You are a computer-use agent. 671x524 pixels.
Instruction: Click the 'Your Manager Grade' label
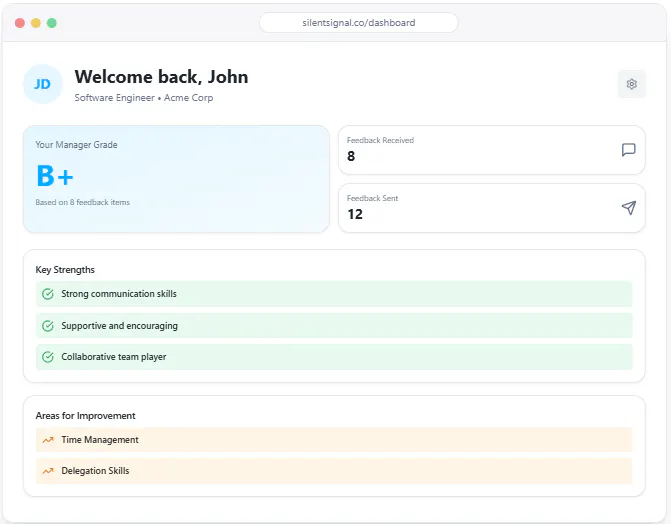76,145
